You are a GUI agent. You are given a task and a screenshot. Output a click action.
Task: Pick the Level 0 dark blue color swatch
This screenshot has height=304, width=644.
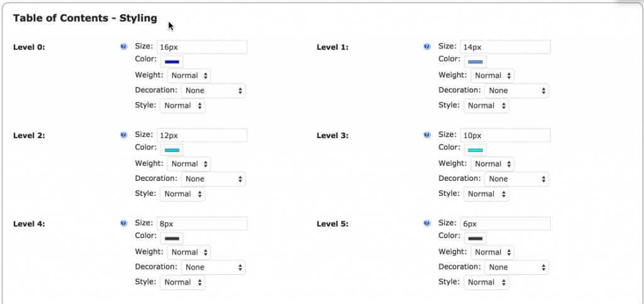172,62
